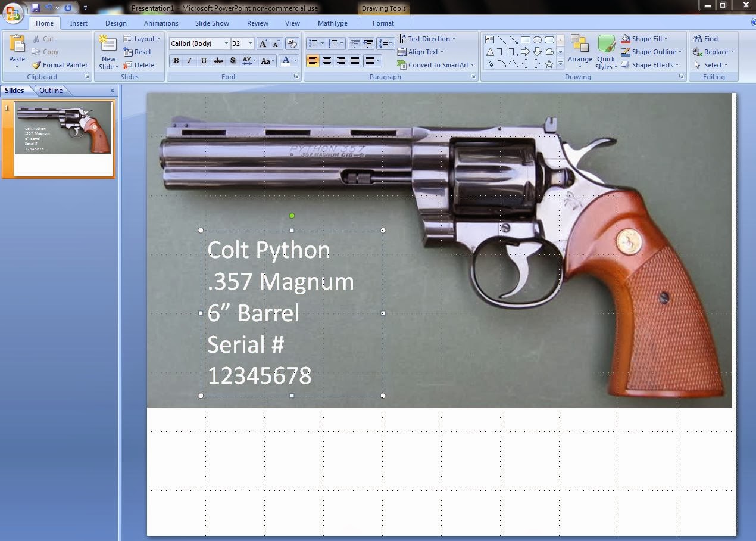The width and height of the screenshot is (756, 541).
Task: Select the Text Box shape
Action: coord(490,40)
